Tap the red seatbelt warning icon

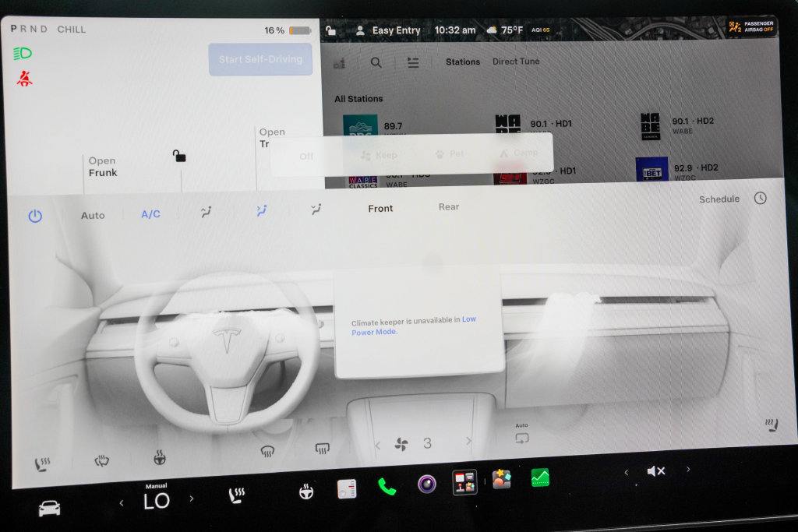click(24, 79)
